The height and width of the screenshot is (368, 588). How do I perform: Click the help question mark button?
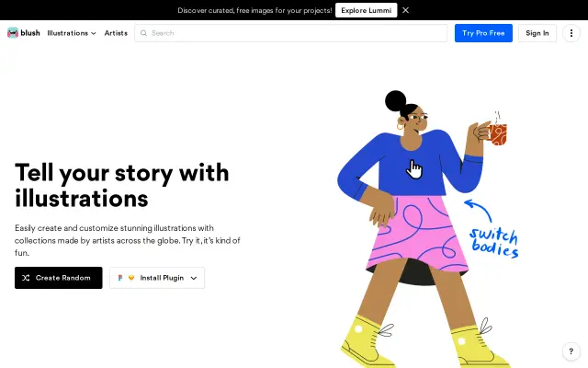coord(571,351)
